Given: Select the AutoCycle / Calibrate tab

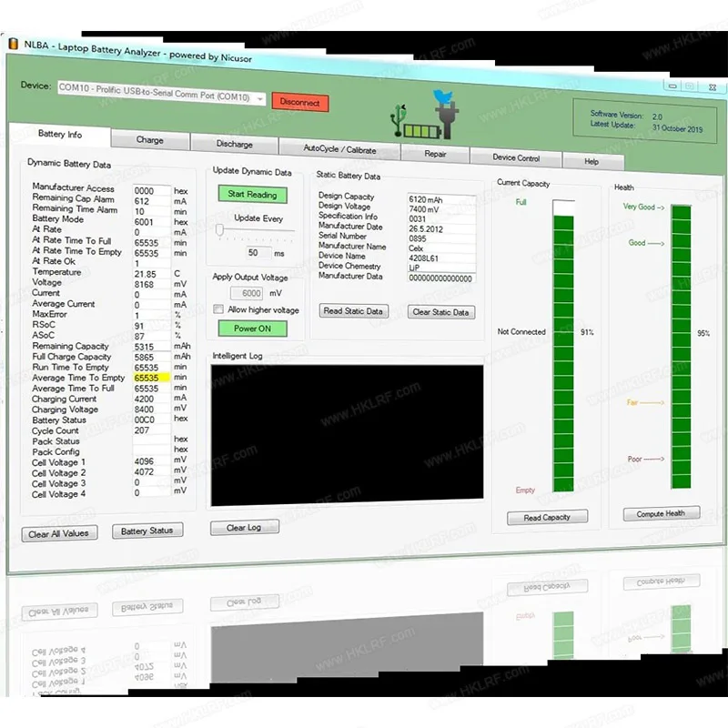Looking at the screenshot, I should click(x=340, y=149).
